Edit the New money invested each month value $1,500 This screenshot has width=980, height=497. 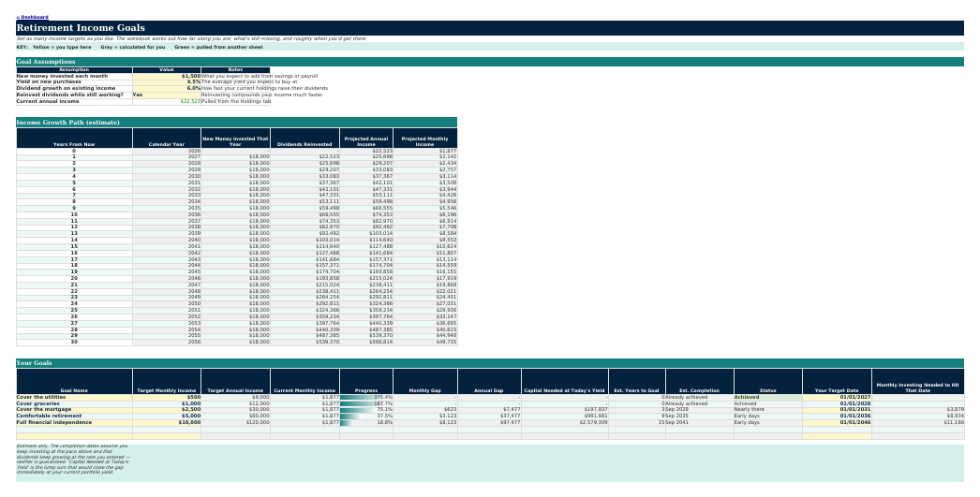(x=166, y=76)
